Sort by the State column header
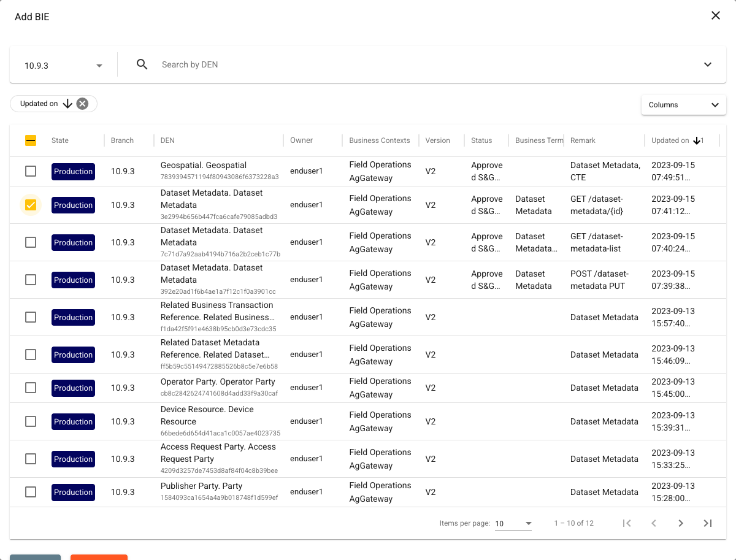Screen dimensions: 736x560 (60, 140)
